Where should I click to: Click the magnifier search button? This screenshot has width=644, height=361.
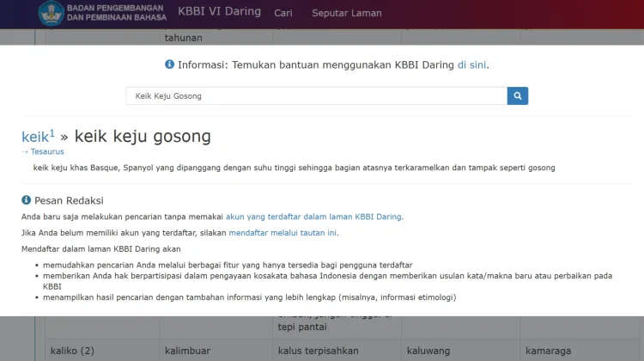pyautogui.click(x=518, y=95)
